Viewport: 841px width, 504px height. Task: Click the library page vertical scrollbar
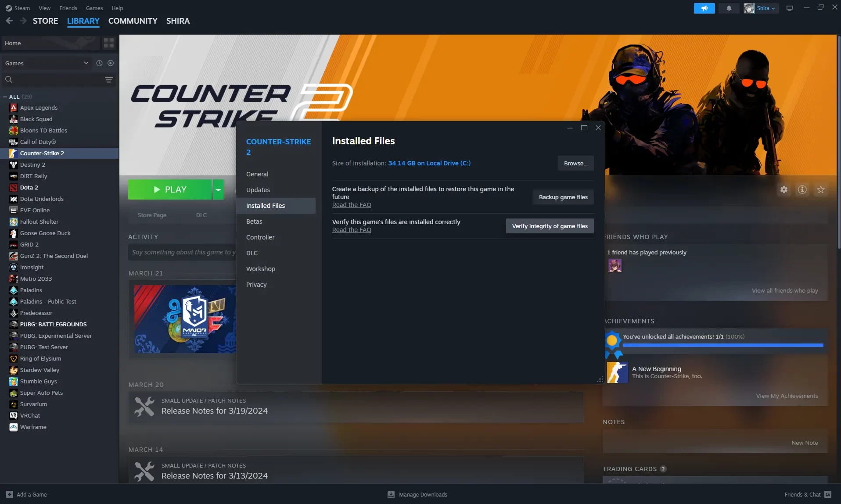point(839,143)
